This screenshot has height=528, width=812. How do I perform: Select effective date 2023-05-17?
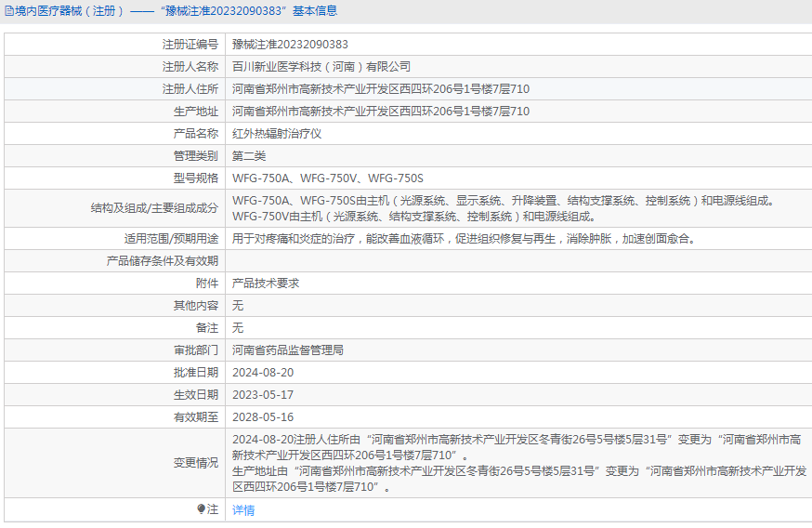click(263, 395)
